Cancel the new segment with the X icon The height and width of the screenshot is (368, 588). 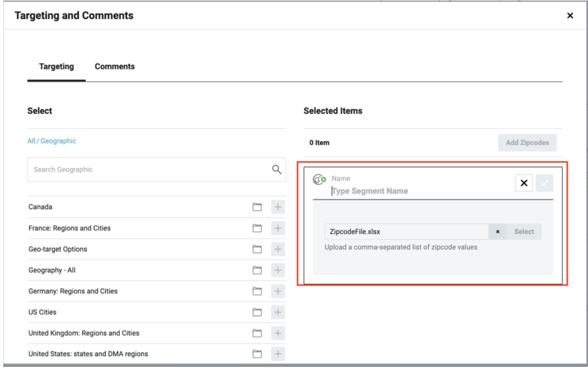point(523,183)
